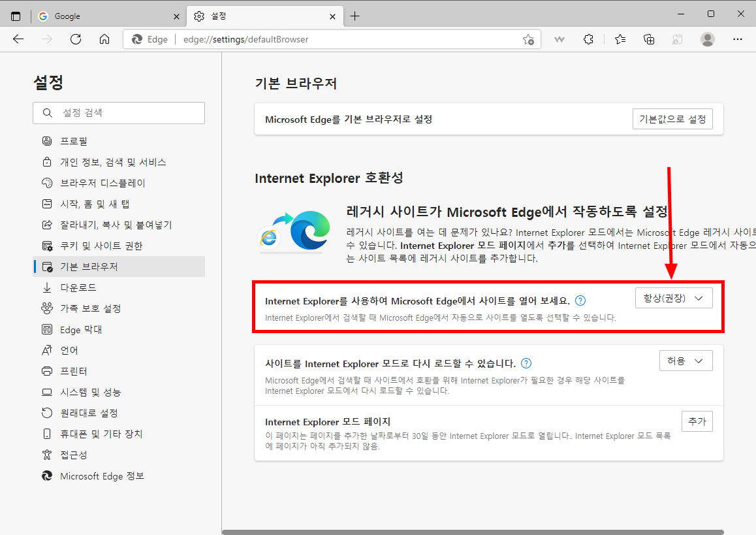Click the 기본값으로 설정 button
The height and width of the screenshot is (535, 756).
click(x=672, y=119)
